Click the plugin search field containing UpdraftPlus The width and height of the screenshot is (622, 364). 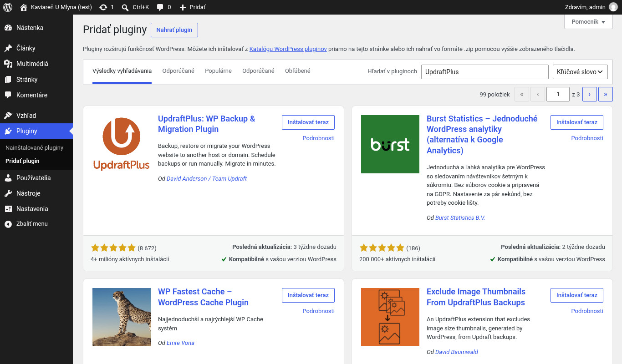[485, 72]
